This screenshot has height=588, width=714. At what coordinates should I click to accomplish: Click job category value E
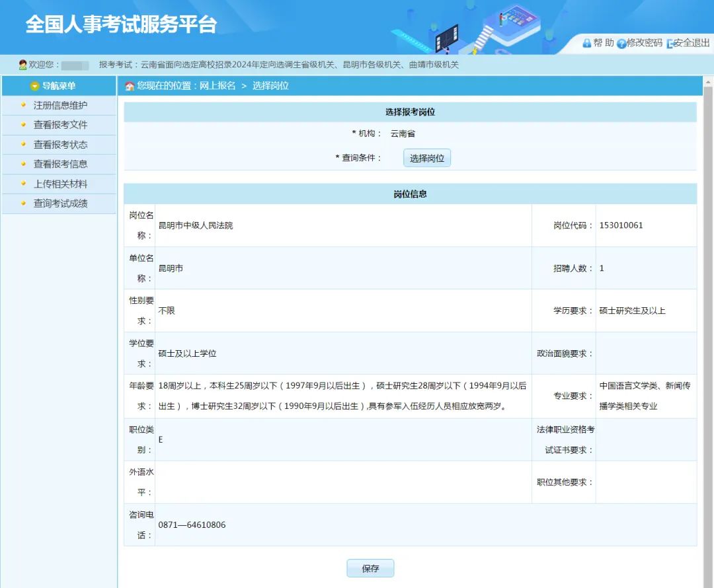160,439
